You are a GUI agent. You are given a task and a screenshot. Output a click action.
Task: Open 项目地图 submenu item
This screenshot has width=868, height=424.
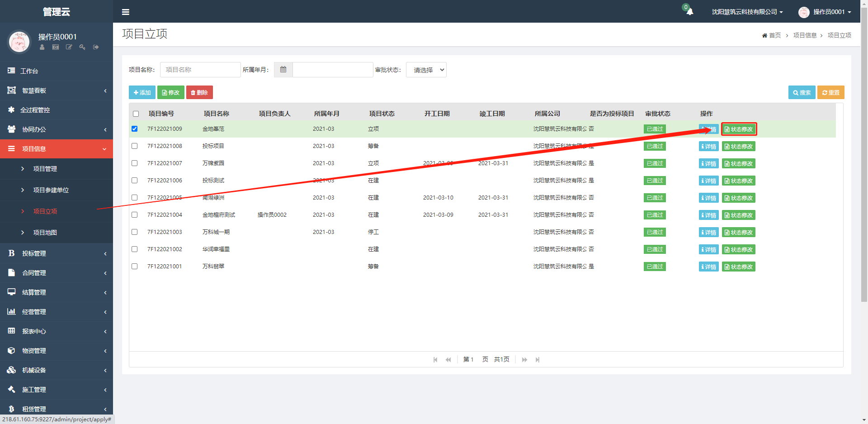57,233
